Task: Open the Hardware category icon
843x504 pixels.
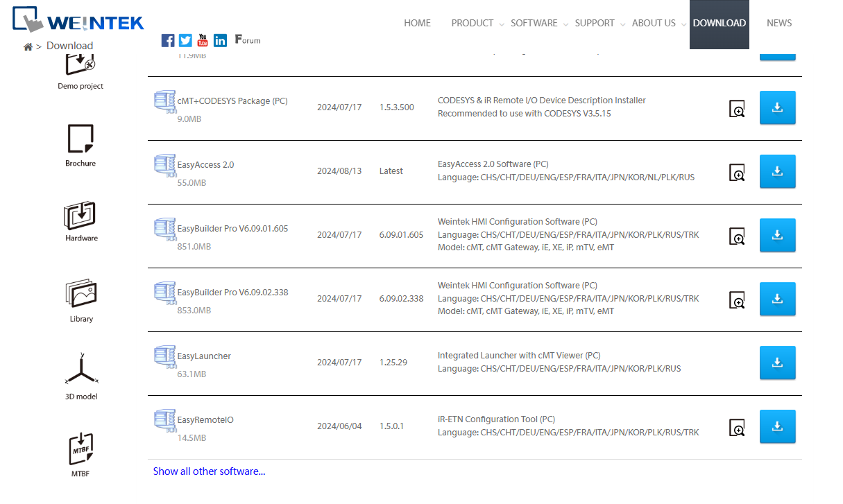Action: click(x=81, y=216)
